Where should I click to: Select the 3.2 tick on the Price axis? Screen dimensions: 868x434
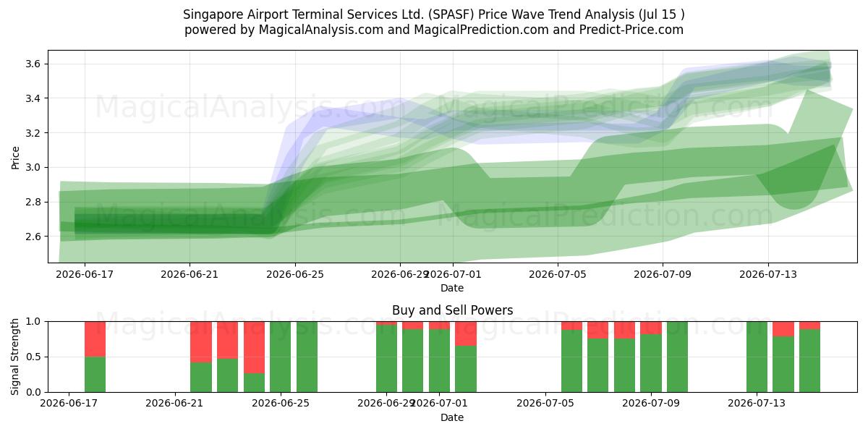[34, 133]
